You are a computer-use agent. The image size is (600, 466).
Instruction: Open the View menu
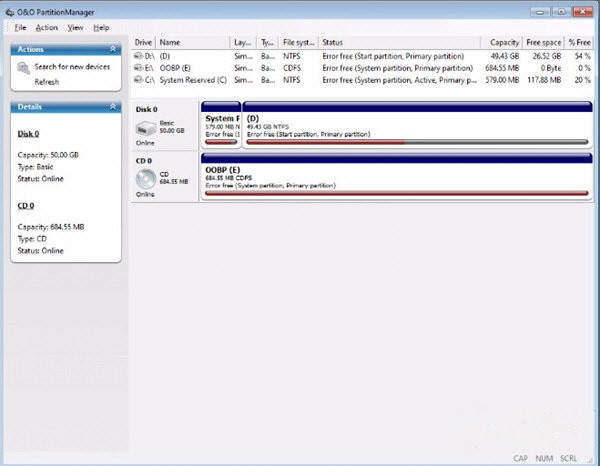pos(75,27)
